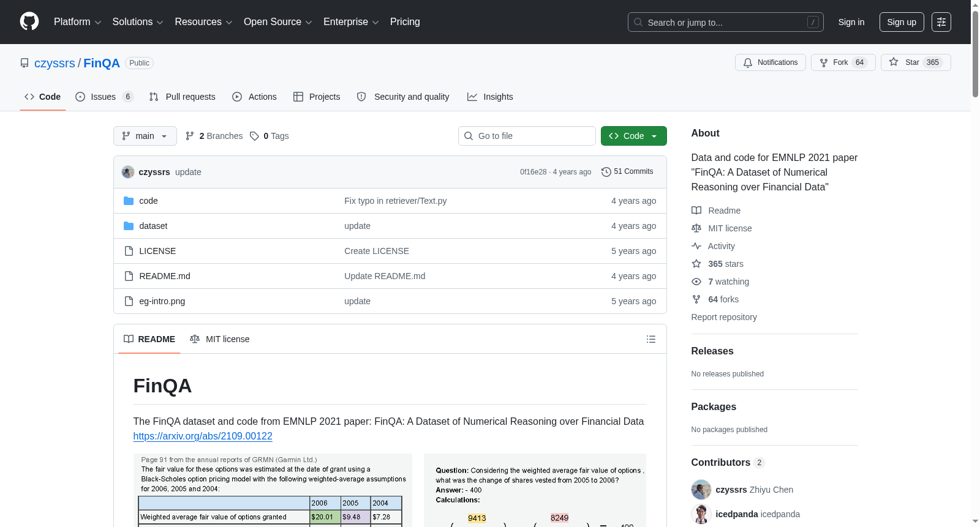Screen dimensions: 980x527
Task: Open the Platform dropdown menu
Action: [x=77, y=22]
